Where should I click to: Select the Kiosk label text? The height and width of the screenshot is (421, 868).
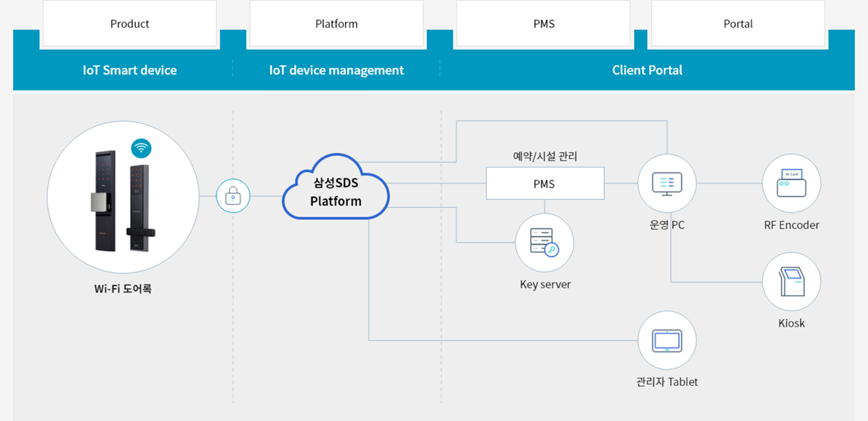[791, 323]
